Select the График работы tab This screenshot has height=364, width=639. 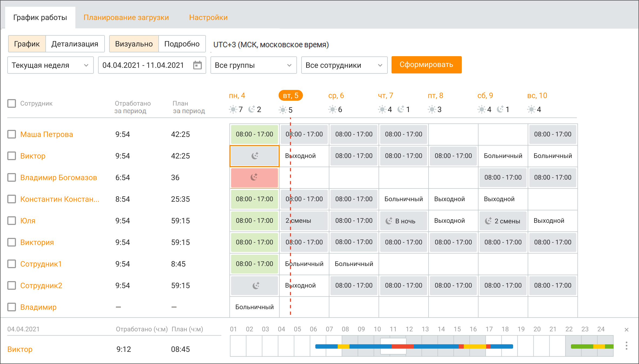click(x=40, y=18)
